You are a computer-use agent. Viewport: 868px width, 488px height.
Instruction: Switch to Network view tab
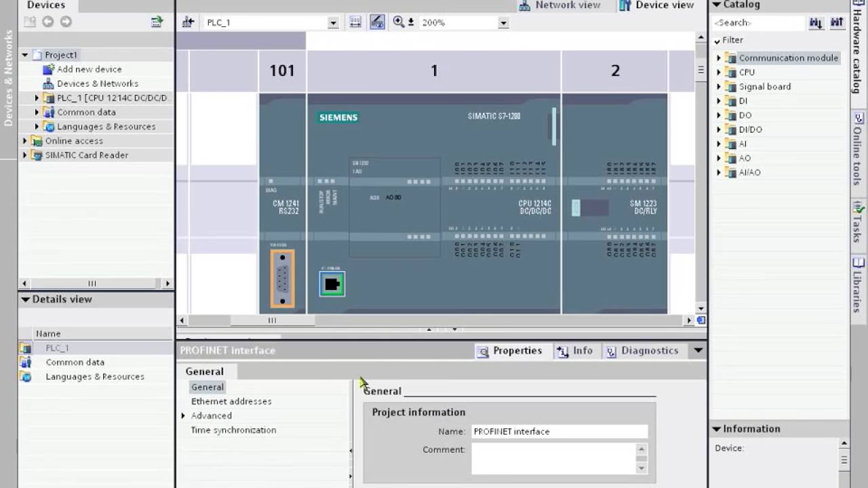tap(559, 5)
